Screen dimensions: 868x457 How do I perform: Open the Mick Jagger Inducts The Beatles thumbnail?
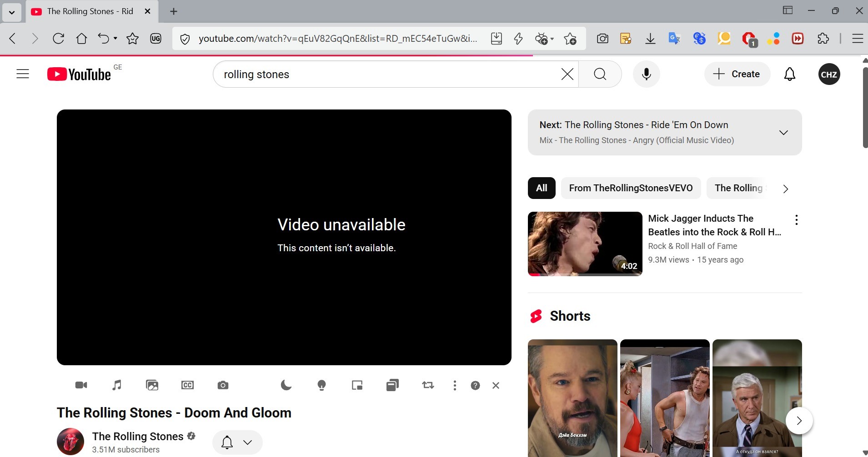(x=585, y=243)
